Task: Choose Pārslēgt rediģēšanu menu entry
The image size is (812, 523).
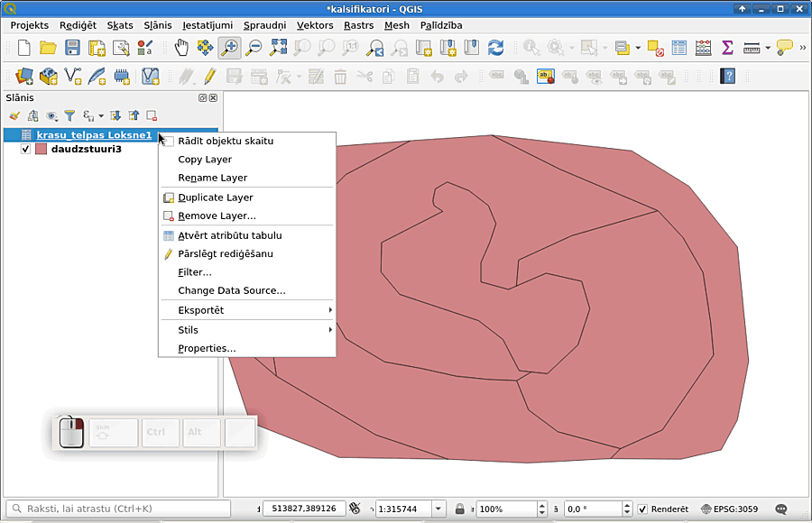Action: pyautogui.click(x=247, y=253)
